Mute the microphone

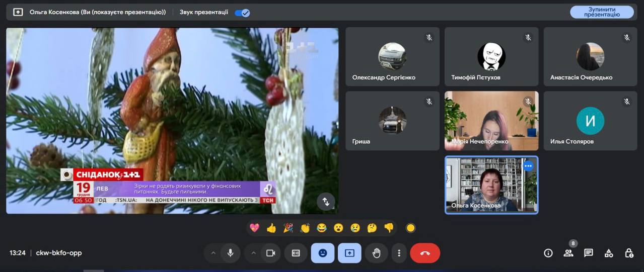(230, 253)
